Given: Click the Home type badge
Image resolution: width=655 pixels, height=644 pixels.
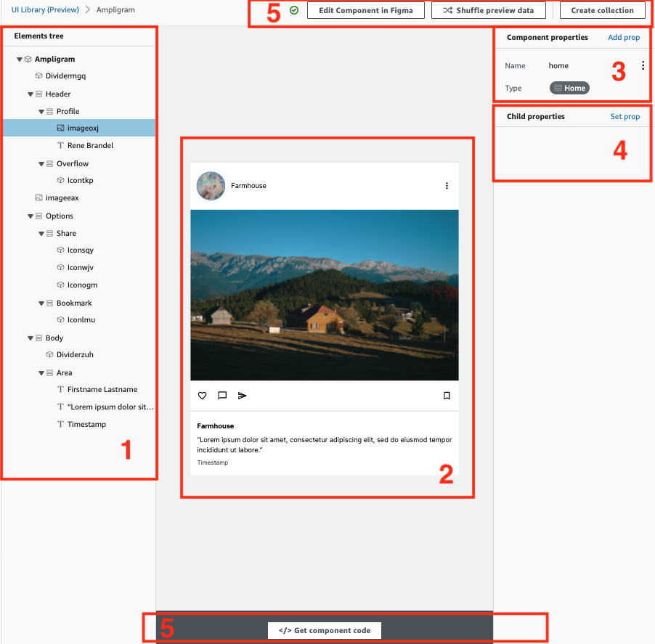Looking at the screenshot, I should [x=569, y=88].
